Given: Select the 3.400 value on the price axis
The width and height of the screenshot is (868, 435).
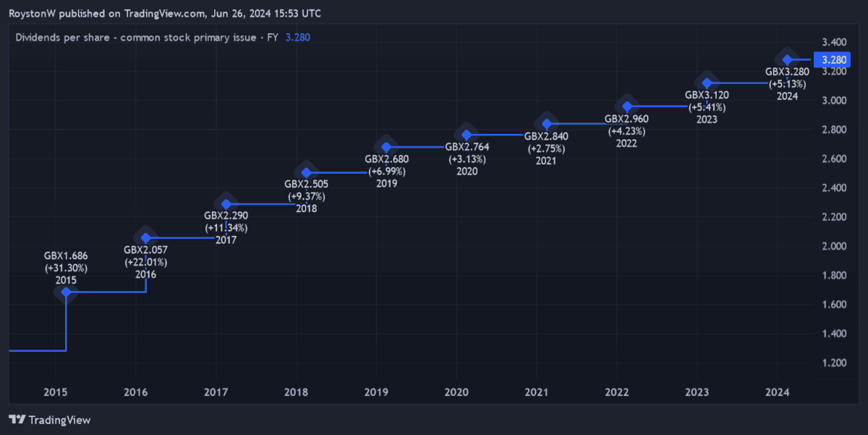Looking at the screenshot, I should (835, 41).
